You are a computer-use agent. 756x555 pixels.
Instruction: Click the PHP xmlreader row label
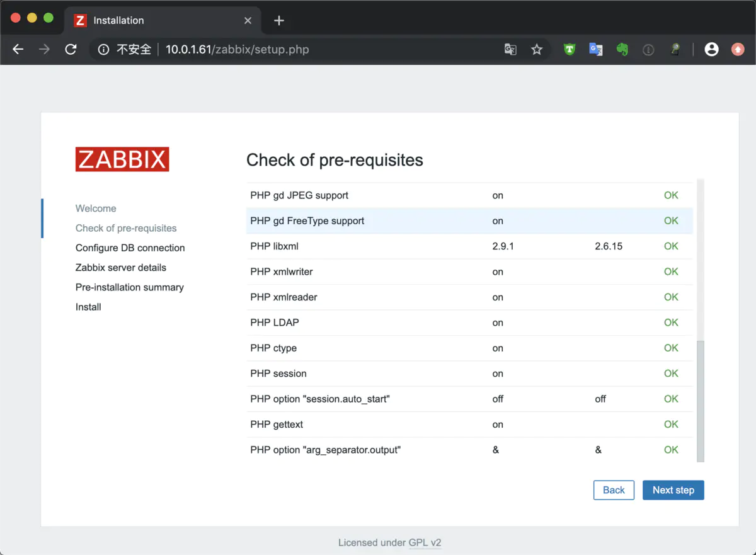[283, 297]
